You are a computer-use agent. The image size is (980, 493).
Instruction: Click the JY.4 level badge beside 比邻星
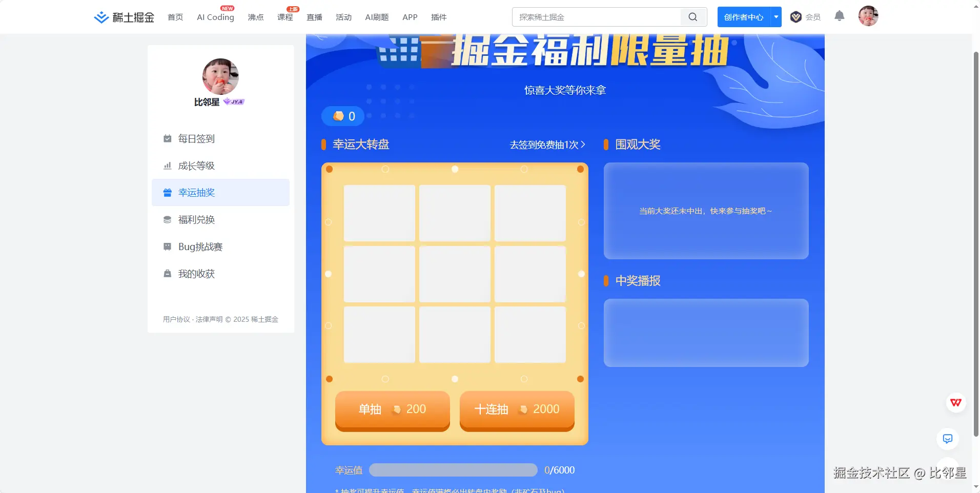click(x=233, y=101)
